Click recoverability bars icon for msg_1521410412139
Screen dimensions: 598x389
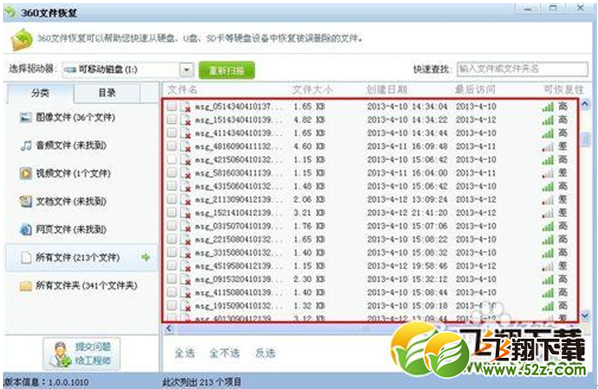click(x=548, y=213)
